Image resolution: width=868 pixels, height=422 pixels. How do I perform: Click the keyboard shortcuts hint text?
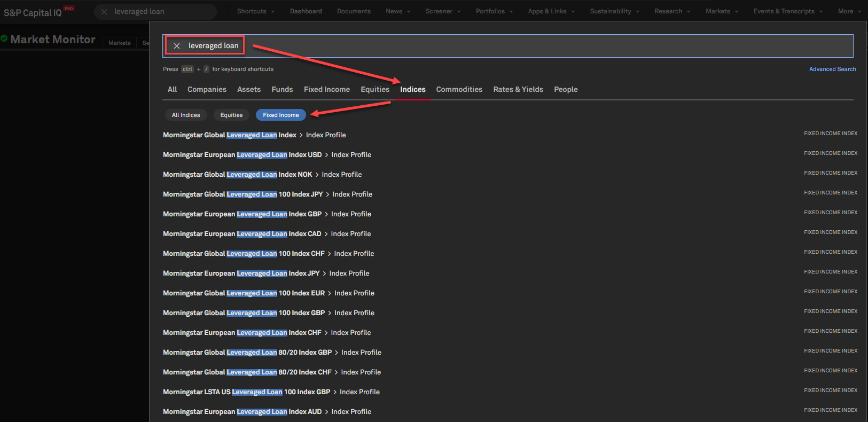coord(218,69)
